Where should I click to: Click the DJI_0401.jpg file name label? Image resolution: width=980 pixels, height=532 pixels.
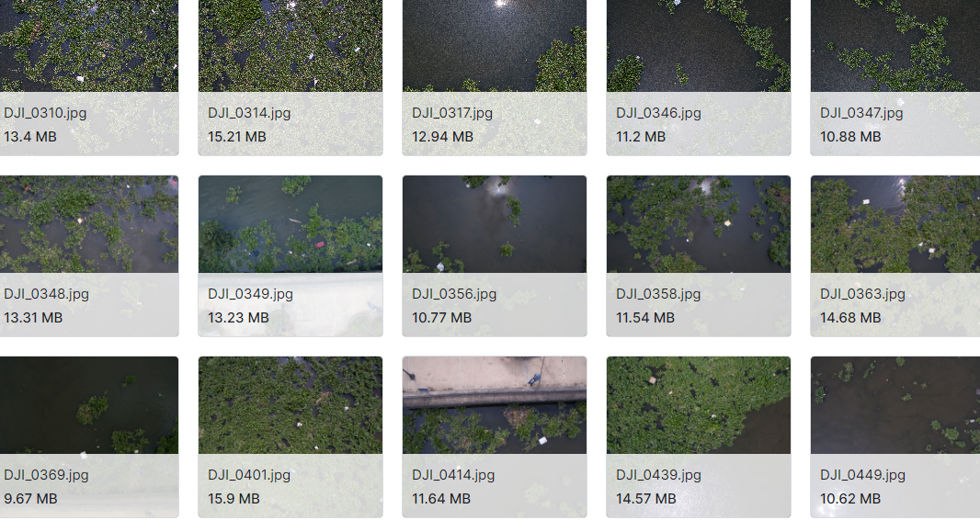coord(249,475)
